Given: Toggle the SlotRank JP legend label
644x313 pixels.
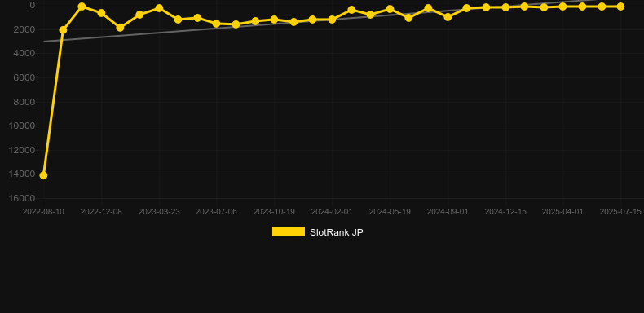Looking at the screenshot, I should pyautogui.click(x=337, y=232).
